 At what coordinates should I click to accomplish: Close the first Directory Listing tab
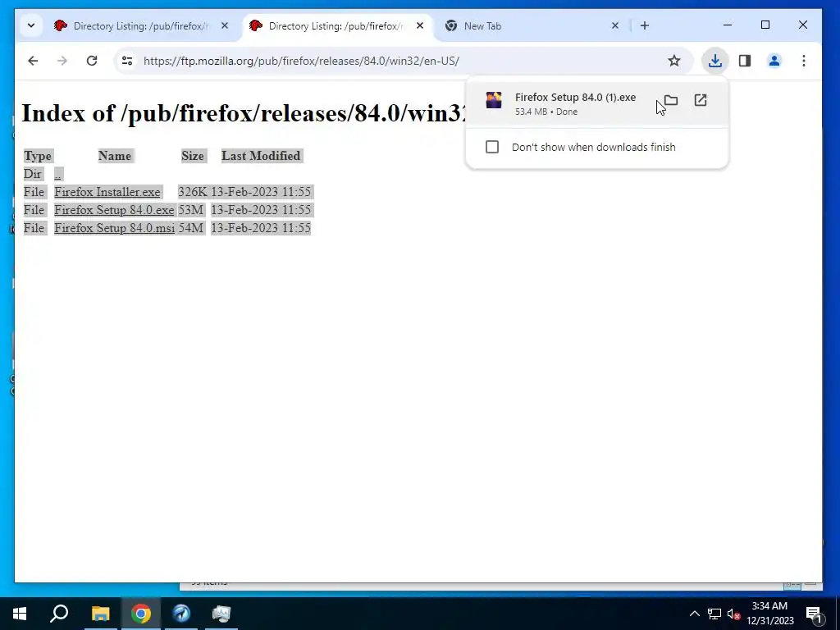(x=225, y=25)
